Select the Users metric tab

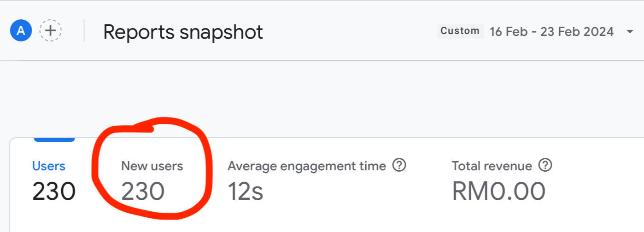49,166
